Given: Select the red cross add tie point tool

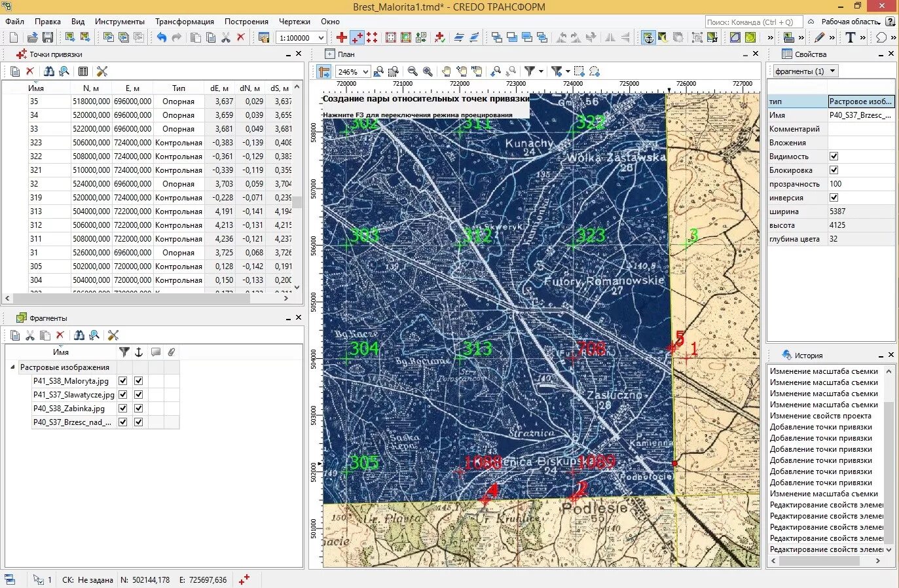Looking at the screenshot, I should click(x=342, y=37).
